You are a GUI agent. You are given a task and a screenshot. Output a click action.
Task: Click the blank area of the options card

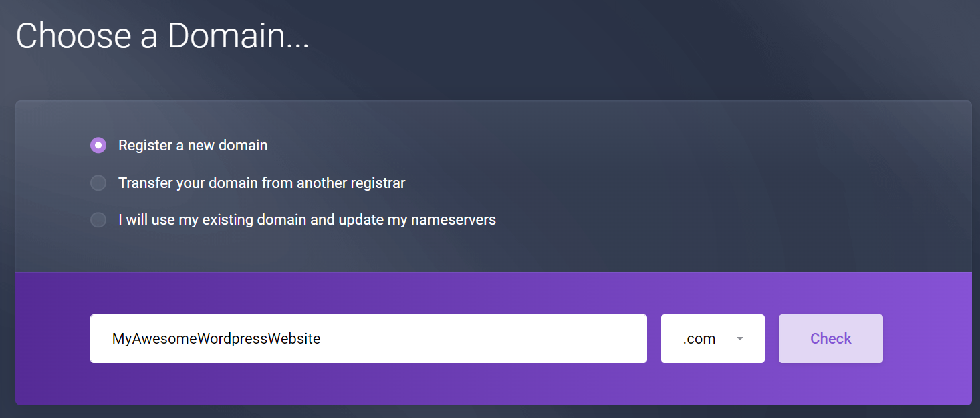[702, 187]
